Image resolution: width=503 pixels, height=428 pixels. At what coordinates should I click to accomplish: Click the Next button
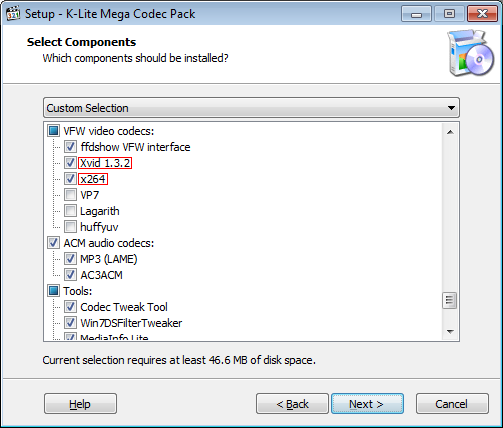[367, 404]
